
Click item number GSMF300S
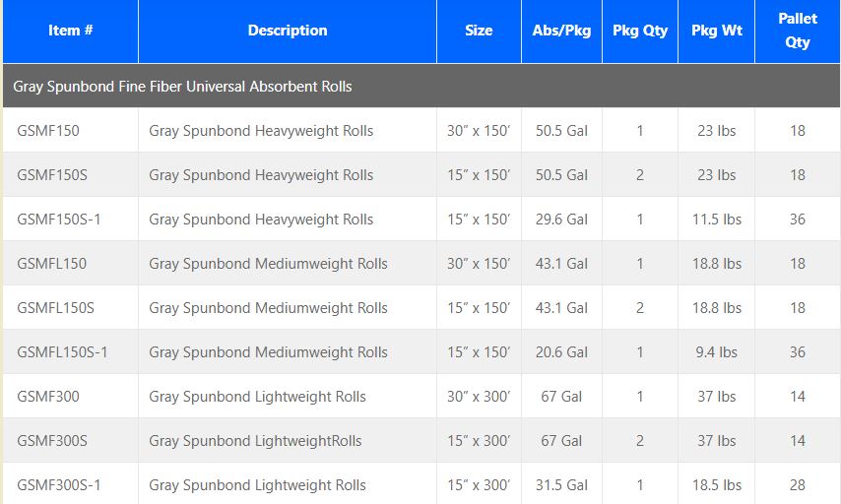[52, 441]
